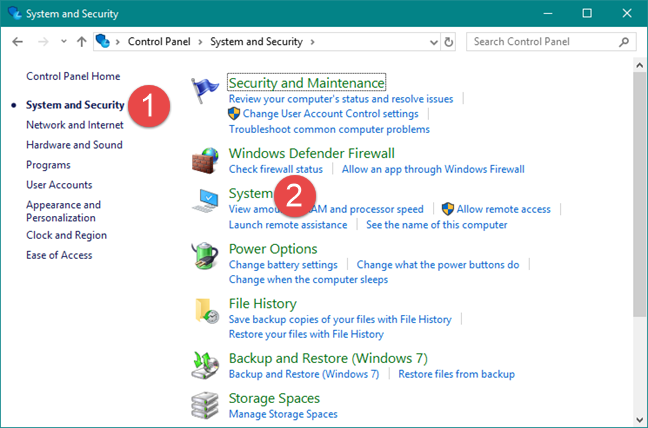
Task: Click the Storage Spaces stacked drives icon
Action: 205,405
